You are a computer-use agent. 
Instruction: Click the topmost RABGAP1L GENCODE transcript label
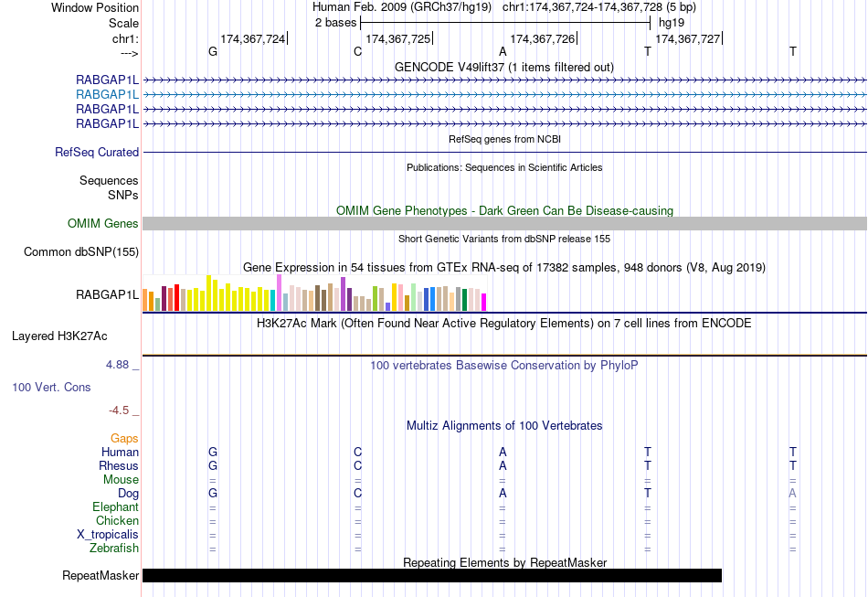coord(108,80)
